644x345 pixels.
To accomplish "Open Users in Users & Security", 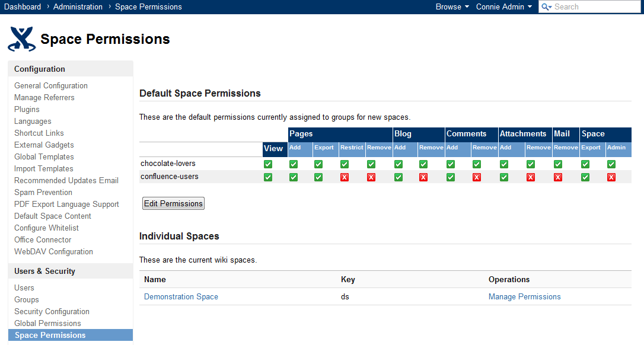I will (24, 288).
